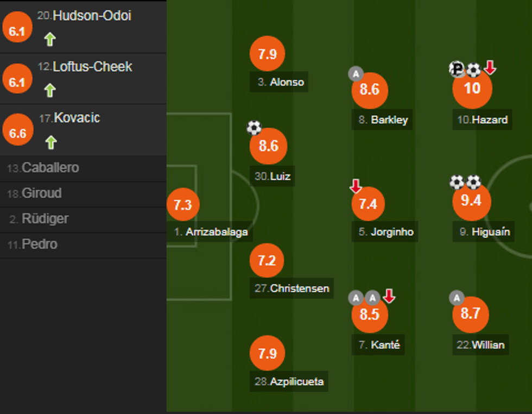
Task: Click the red substitution arrow above Hazard
Action: coord(490,68)
